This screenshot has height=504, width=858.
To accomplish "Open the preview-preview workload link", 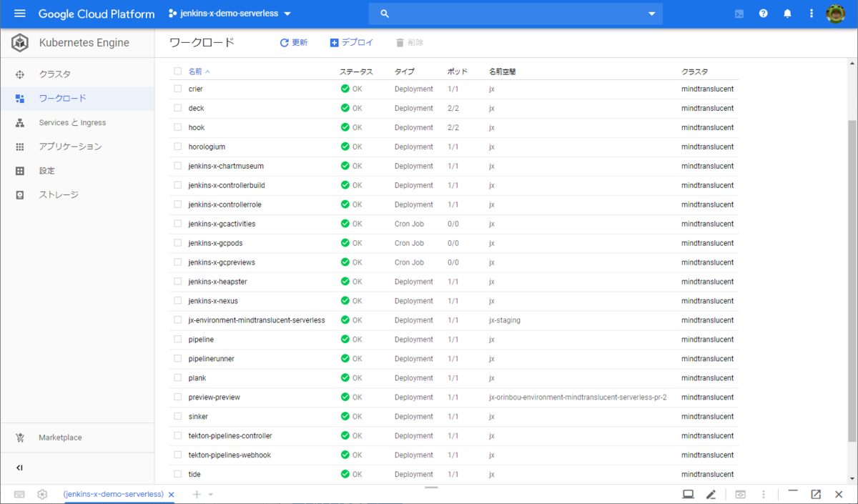I will (x=214, y=397).
